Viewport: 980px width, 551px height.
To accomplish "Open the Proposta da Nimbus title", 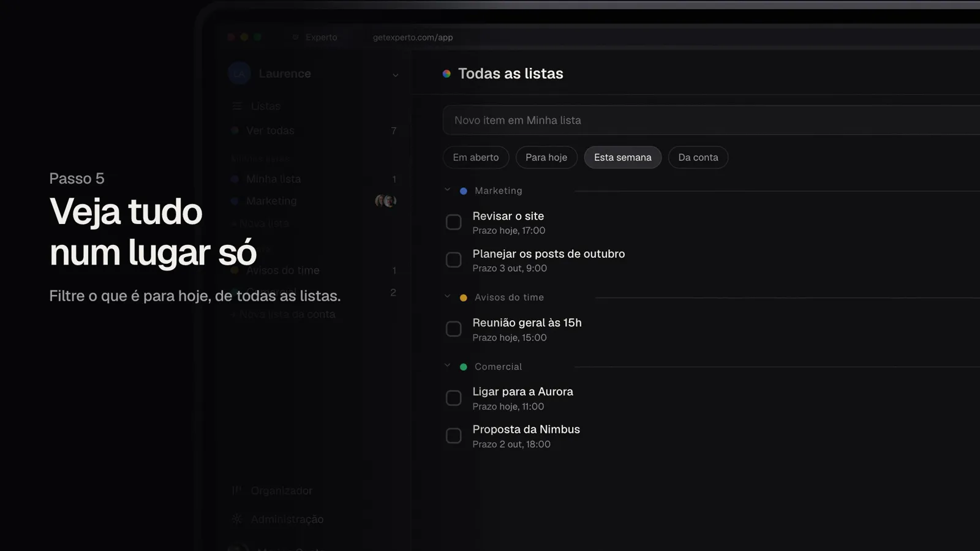I will click(x=526, y=429).
